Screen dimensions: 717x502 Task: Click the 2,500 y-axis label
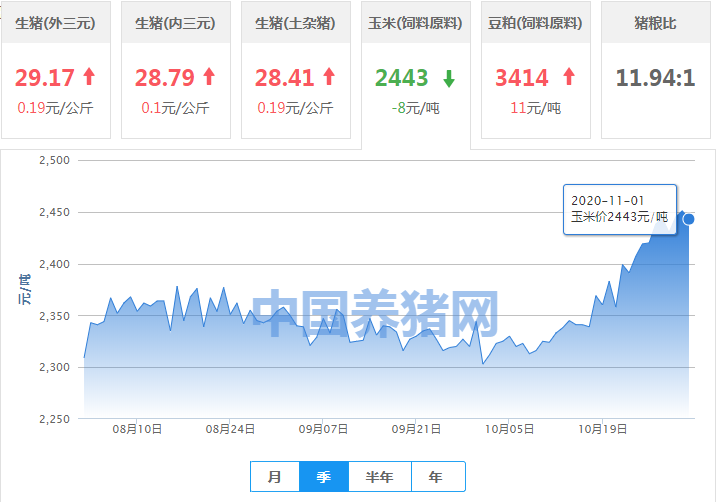click(54, 160)
